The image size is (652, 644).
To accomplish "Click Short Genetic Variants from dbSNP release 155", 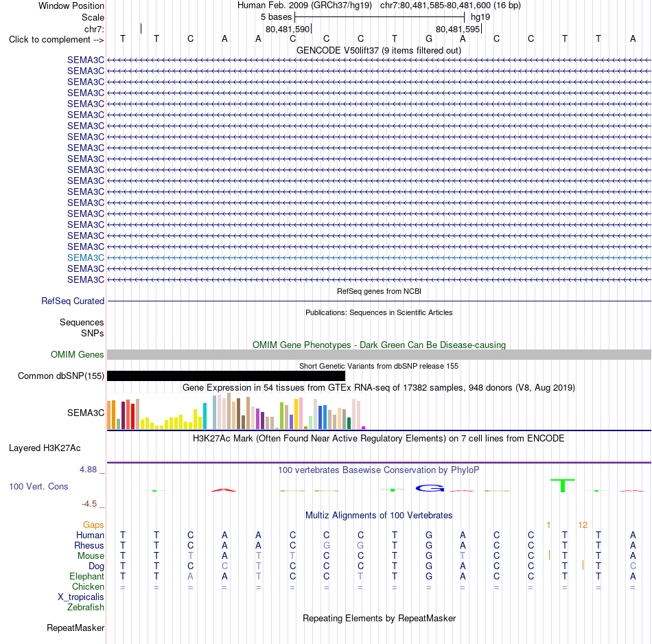I will click(x=379, y=366).
